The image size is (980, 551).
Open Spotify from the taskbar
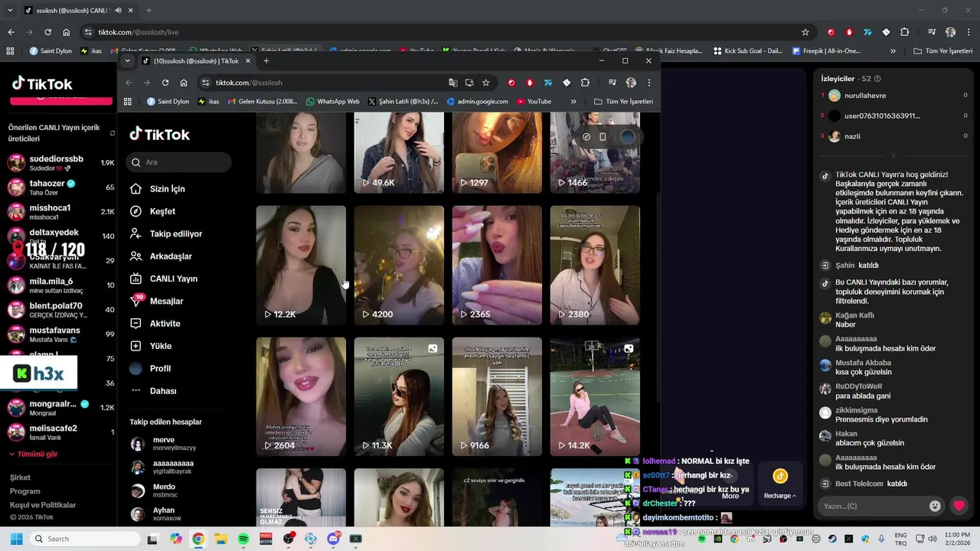pyautogui.click(x=243, y=539)
